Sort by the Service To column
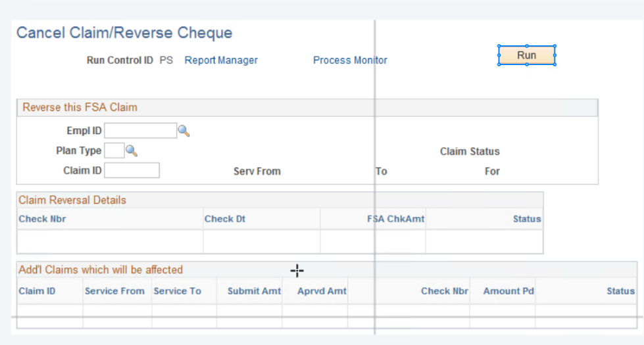The width and height of the screenshot is (644, 345). 177,291
